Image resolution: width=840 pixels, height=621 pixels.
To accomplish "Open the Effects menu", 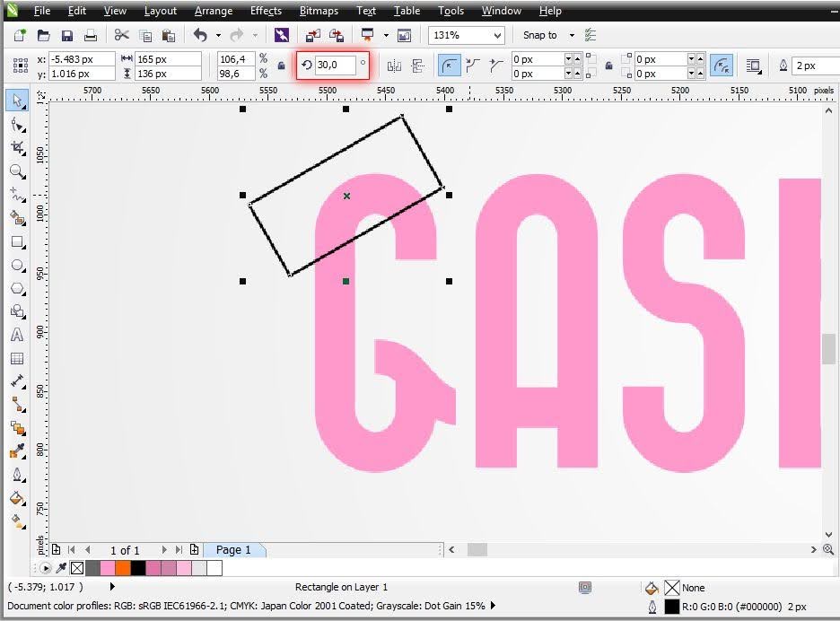I will 266,11.
